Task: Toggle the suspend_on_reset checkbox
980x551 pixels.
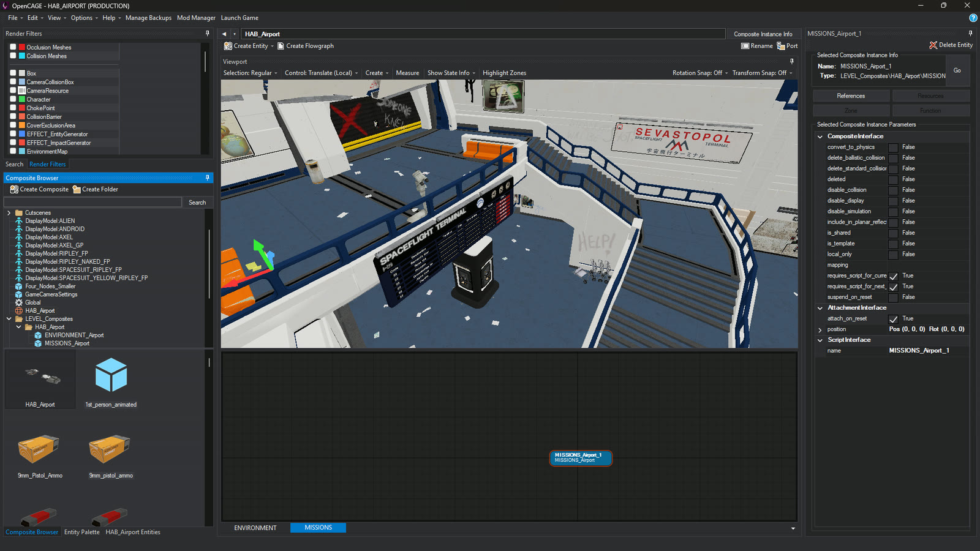Action: tap(893, 298)
